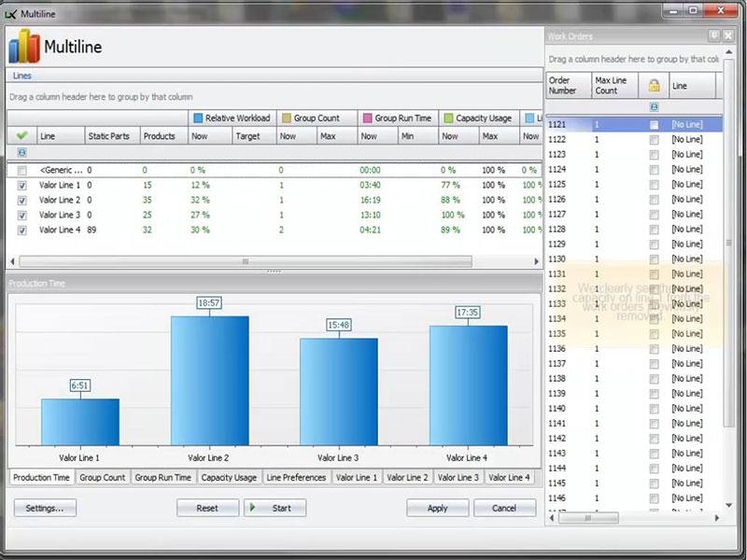Click the Lines grid filter row icon
The height and width of the screenshot is (560, 747).
21,152
